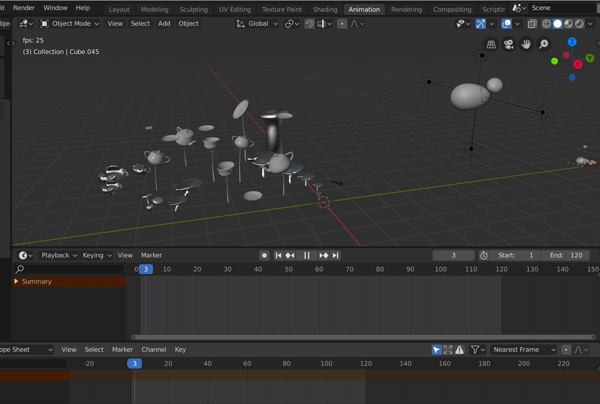600x404 pixels.
Task: Open the Window menu
Action: pyautogui.click(x=55, y=8)
